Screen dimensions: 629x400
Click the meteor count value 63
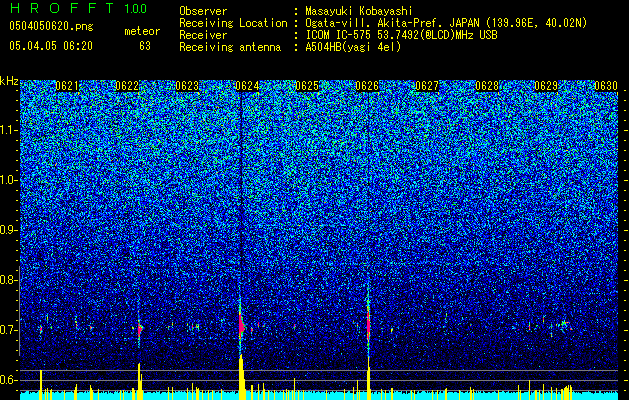click(x=145, y=46)
